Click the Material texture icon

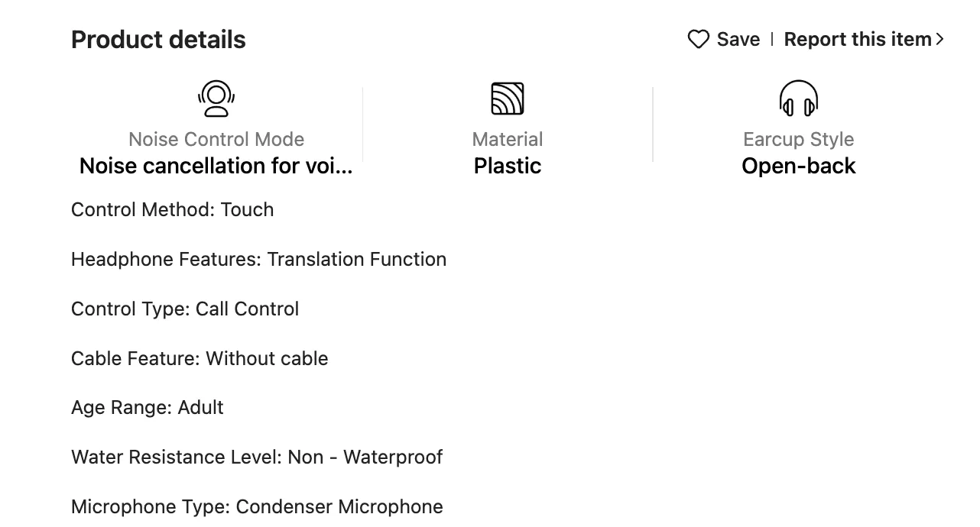click(x=508, y=99)
